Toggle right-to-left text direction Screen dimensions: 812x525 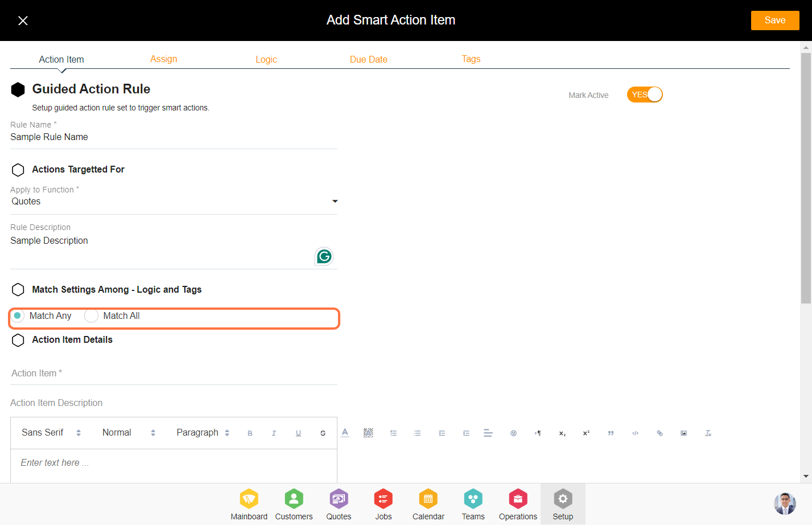(538, 433)
